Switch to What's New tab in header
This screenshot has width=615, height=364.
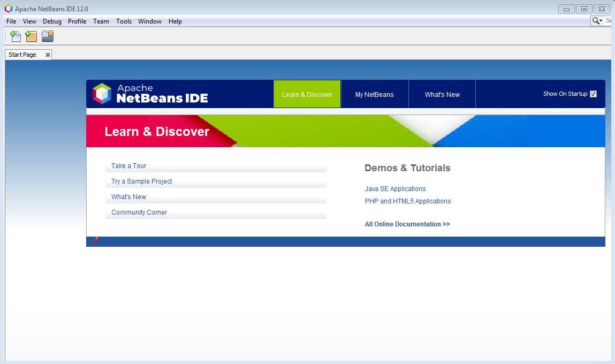click(x=442, y=94)
